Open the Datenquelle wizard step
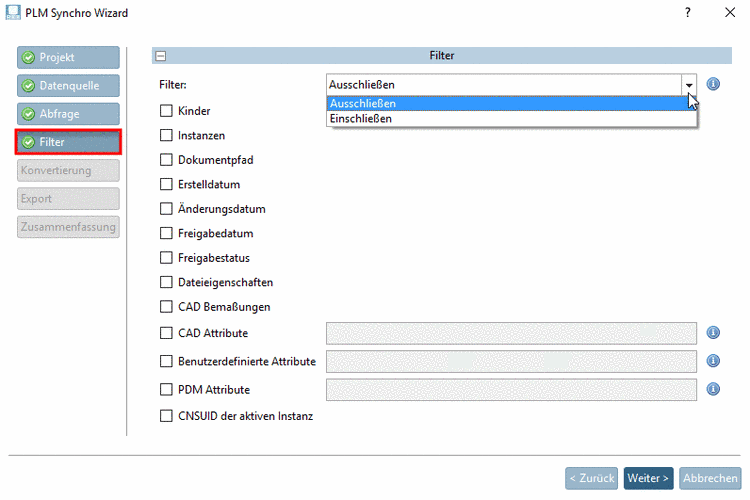 coord(68,86)
